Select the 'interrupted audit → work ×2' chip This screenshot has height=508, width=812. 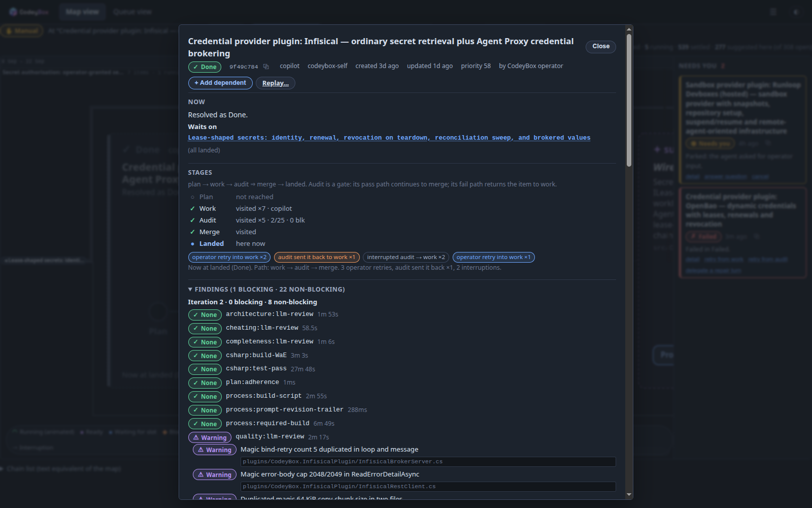click(x=406, y=258)
